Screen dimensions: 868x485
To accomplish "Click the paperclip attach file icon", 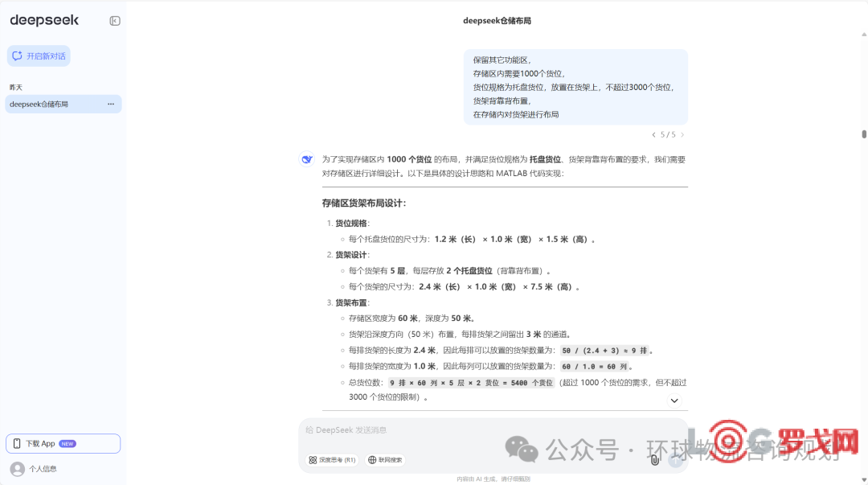I will (x=655, y=460).
